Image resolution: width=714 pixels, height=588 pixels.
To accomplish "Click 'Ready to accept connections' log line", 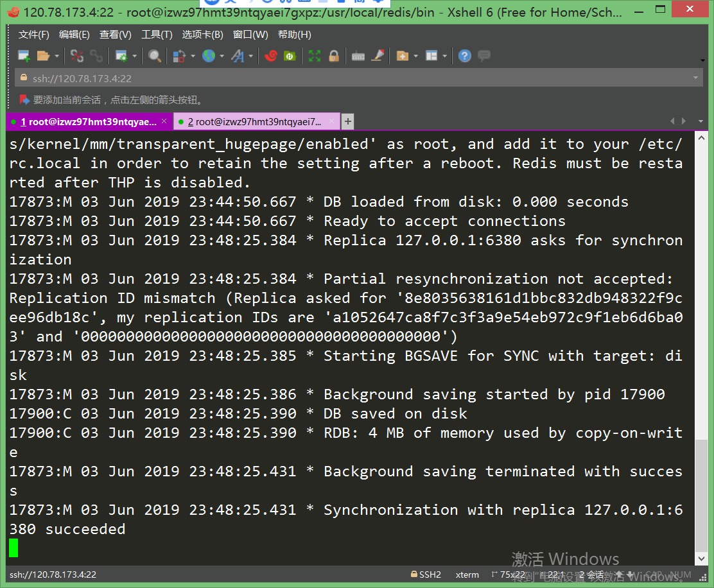I will tap(444, 221).
